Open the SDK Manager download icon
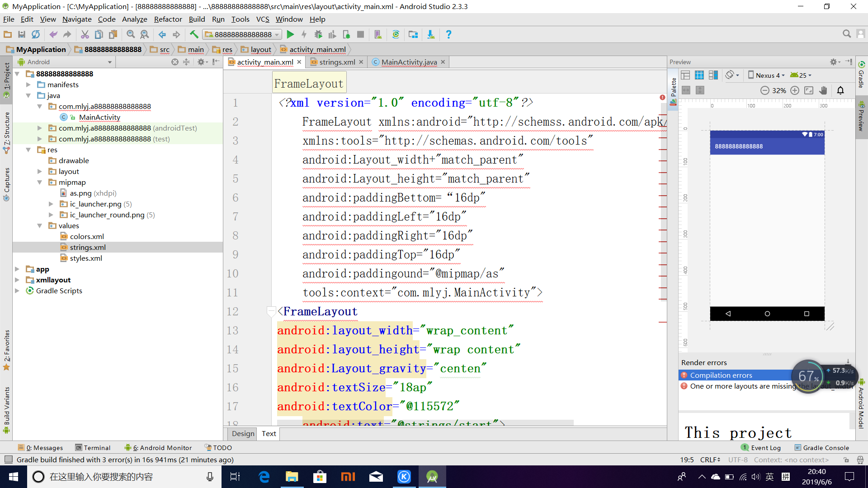The height and width of the screenshot is (488, 868). coord(430,34)
